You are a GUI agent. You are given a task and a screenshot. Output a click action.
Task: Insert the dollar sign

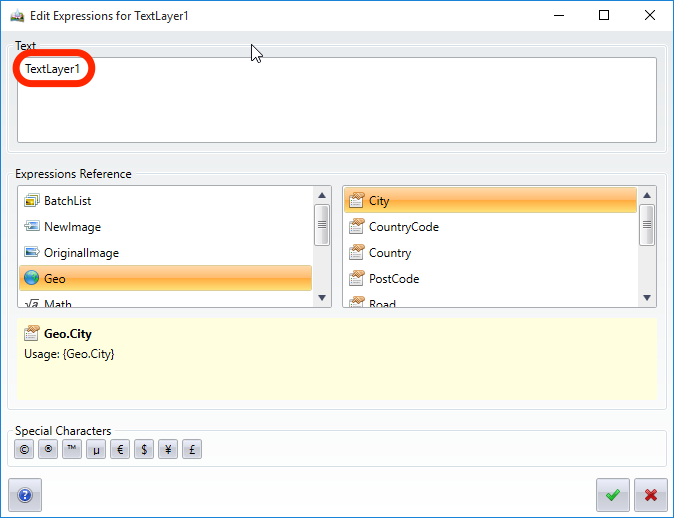tap(144, 450)
